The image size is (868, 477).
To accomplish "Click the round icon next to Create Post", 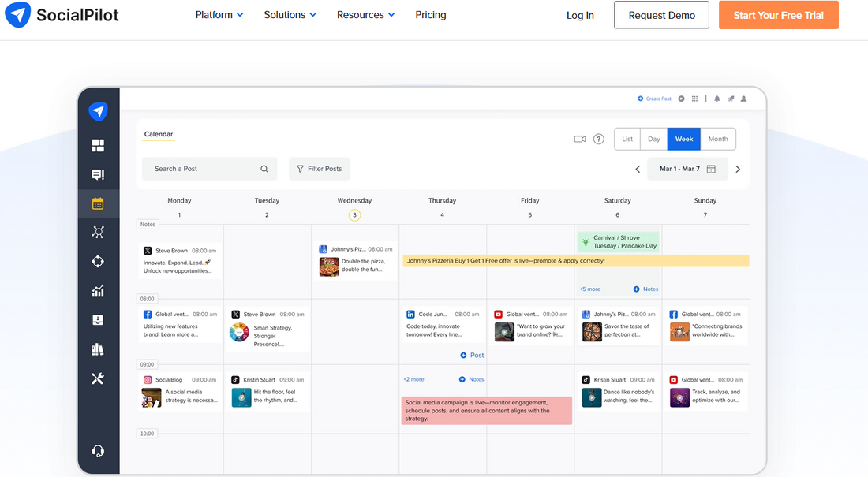I will (682, 99).
